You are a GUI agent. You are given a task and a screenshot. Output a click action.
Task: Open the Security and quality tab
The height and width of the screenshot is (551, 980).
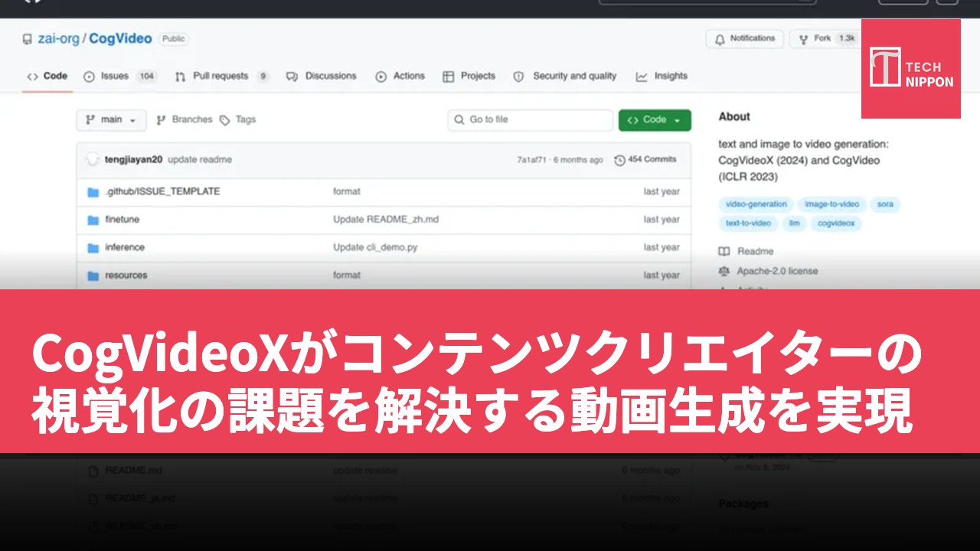[565, 77]
